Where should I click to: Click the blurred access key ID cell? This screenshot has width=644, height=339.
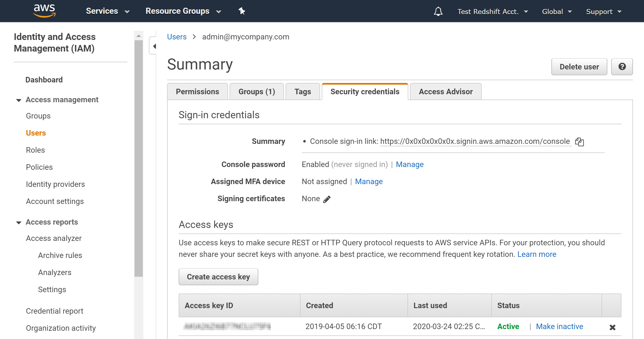[227, 326]
